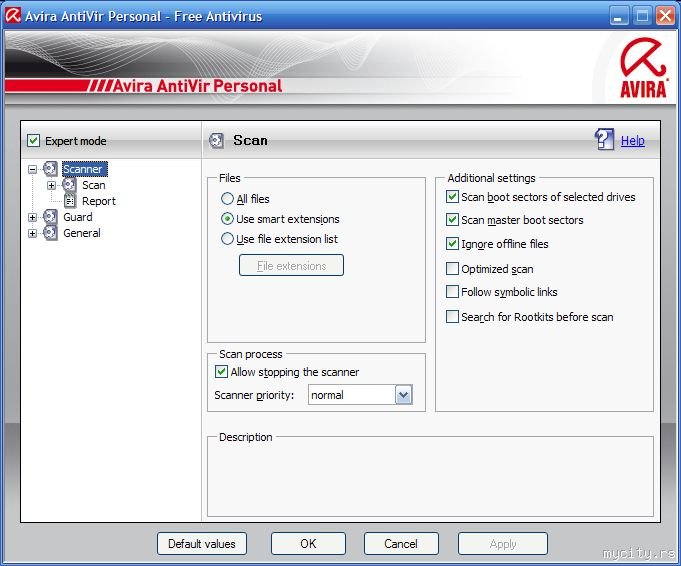The image size is (681, 566).
Task: Click the Scanner priority 'normal' value field
Action: click(352, 395)
